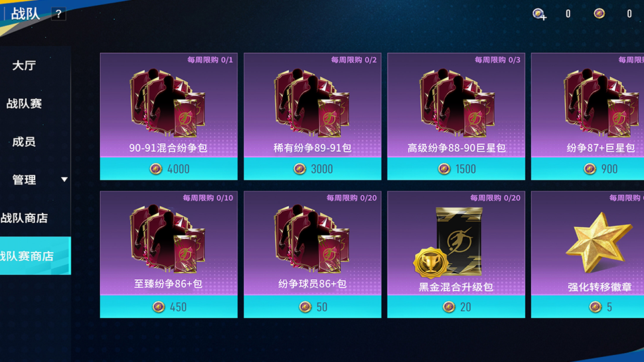Switch to the 战队赛 sidebar tab

pos(24,103)
